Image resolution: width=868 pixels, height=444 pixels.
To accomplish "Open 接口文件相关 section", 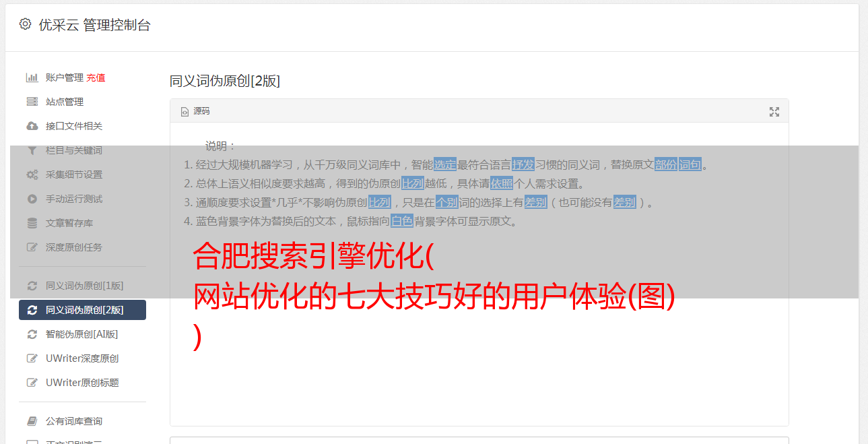I will click(x=74, y=126).
